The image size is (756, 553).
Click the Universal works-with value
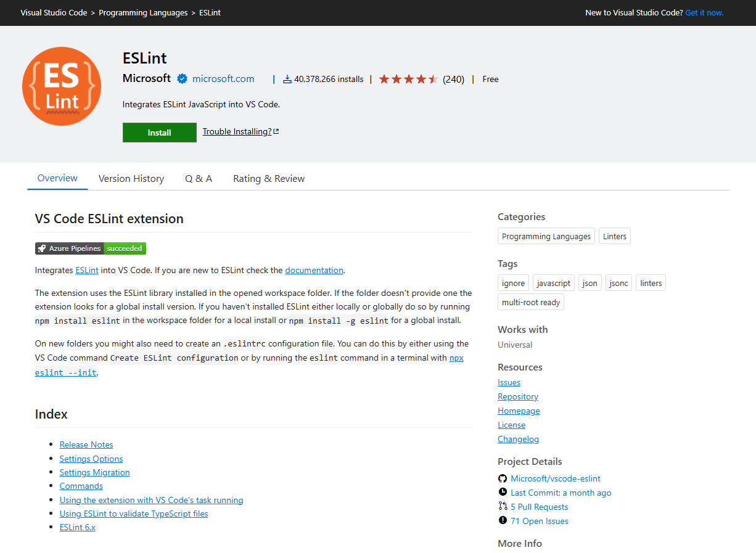point(515,345)
